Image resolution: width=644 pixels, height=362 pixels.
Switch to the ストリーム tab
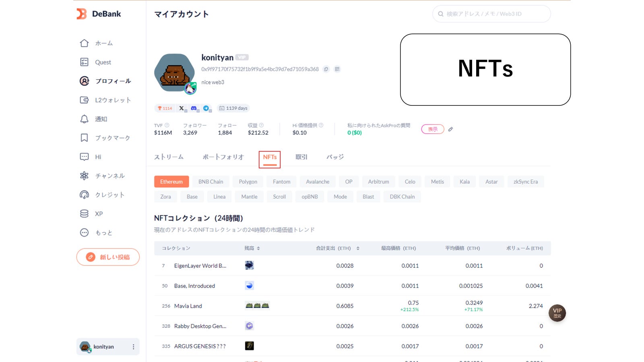click(x=169, y=157)
